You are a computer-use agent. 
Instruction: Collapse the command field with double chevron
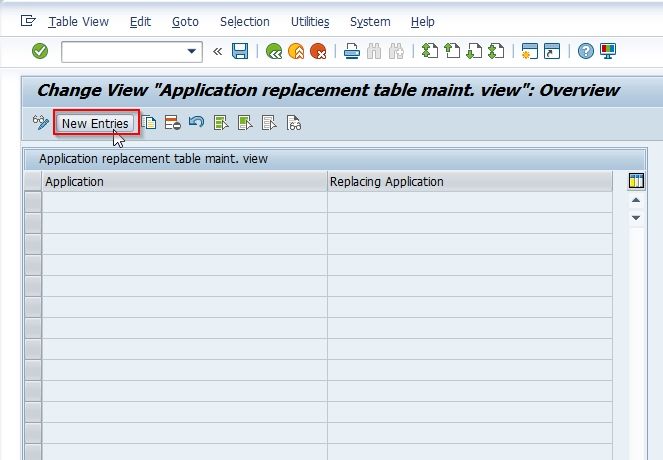[217, 52]
